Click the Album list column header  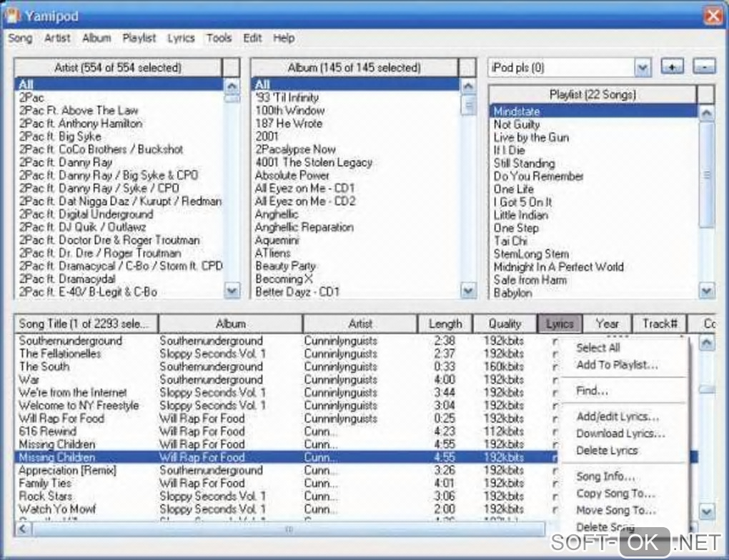tap(354, 67)
